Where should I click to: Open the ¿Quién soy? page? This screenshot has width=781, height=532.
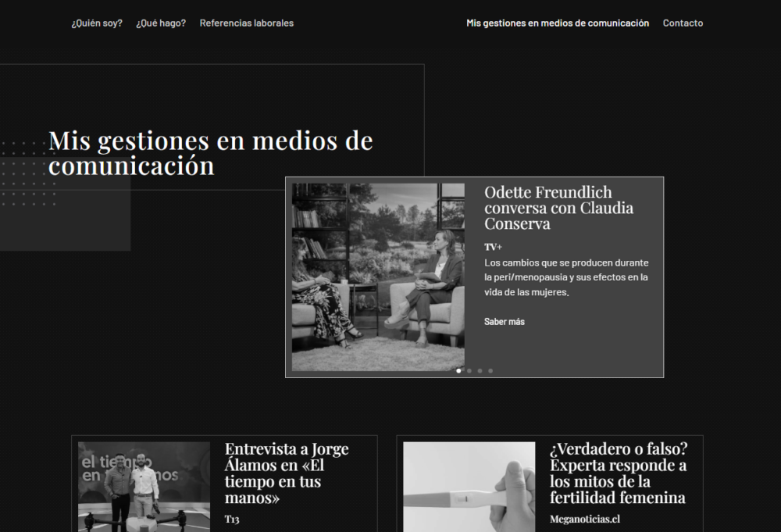point(97,23)
